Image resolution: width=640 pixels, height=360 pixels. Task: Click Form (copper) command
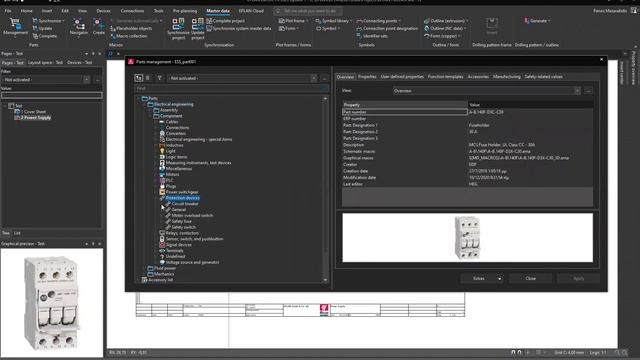tap(442, 36)
